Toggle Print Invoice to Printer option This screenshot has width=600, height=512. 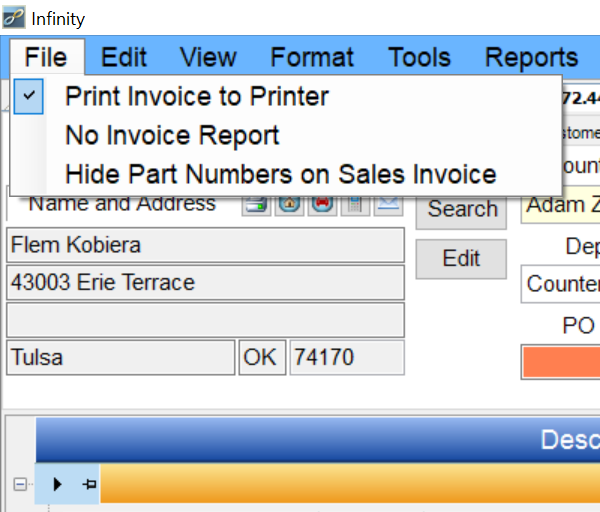point(196,97)
